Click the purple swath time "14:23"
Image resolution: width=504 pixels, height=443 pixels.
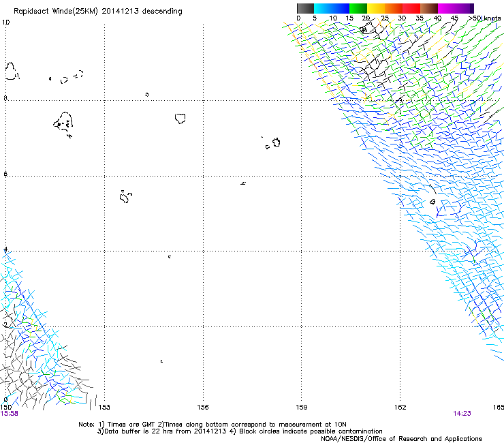click(x=462, y=414)
